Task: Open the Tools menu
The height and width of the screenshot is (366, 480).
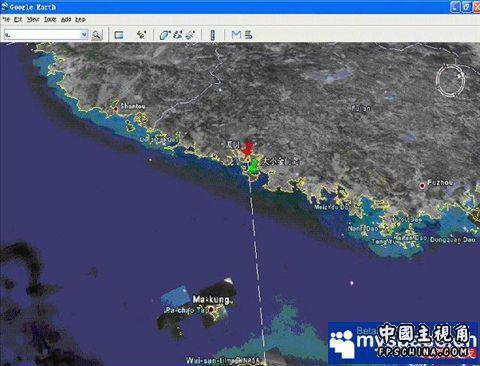Action: (50, 20)
